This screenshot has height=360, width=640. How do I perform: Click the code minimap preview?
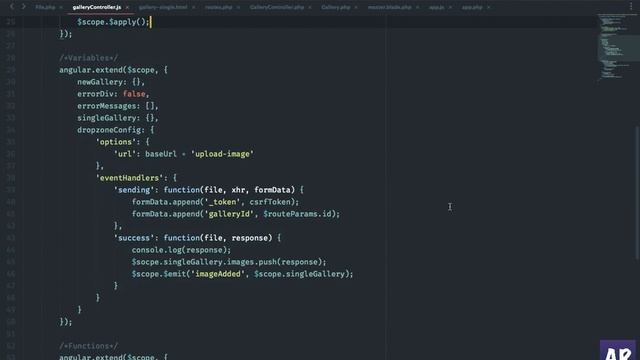pyautogui.click(x=617, y=47)
